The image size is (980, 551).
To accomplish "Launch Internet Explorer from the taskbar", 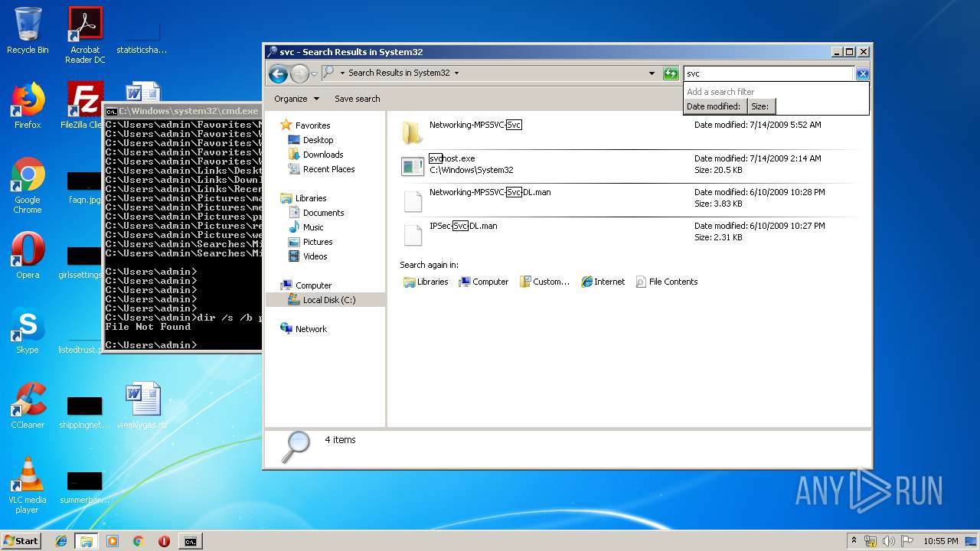I will 61,541.
